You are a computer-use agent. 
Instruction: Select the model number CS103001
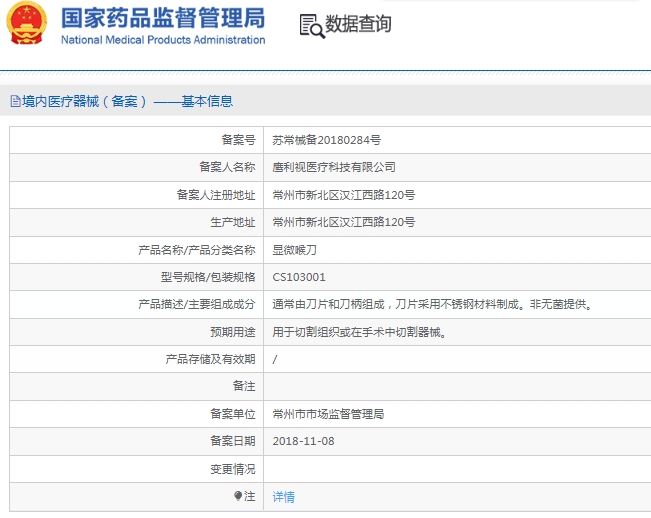click(x=299, y=277)
